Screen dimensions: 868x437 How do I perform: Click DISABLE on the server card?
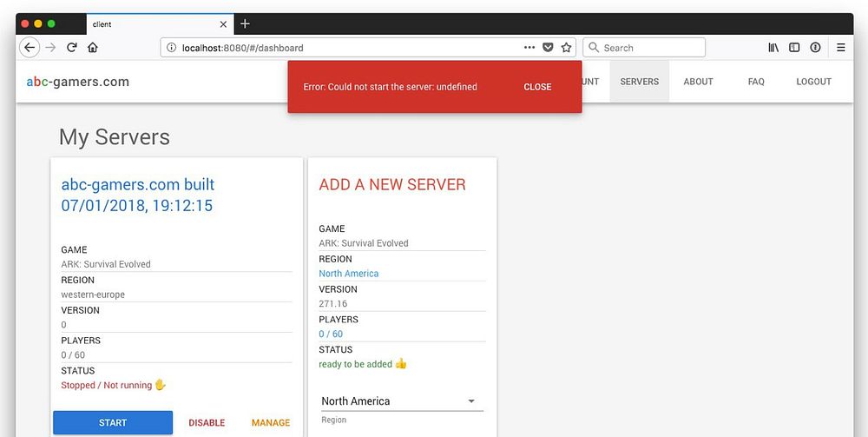[x=207, y=422]
